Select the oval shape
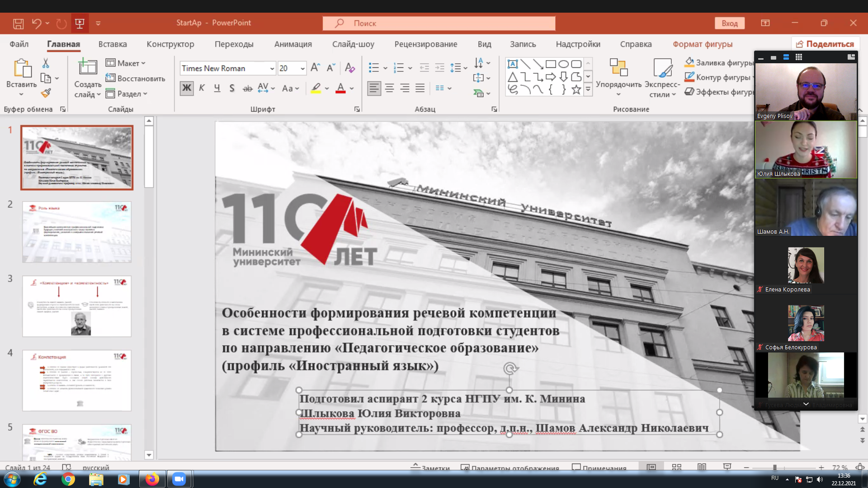Image resolution: width=868 pixels, height=488 pixels. pyautogui.click(x=563, y=64)
